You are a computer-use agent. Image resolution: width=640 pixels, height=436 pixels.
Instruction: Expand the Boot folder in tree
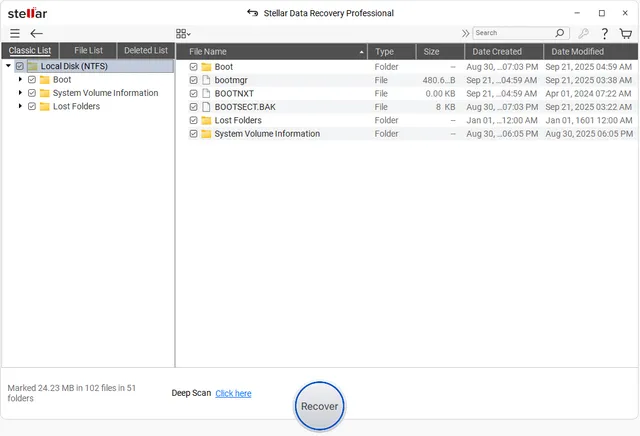(x=20, y=79)
